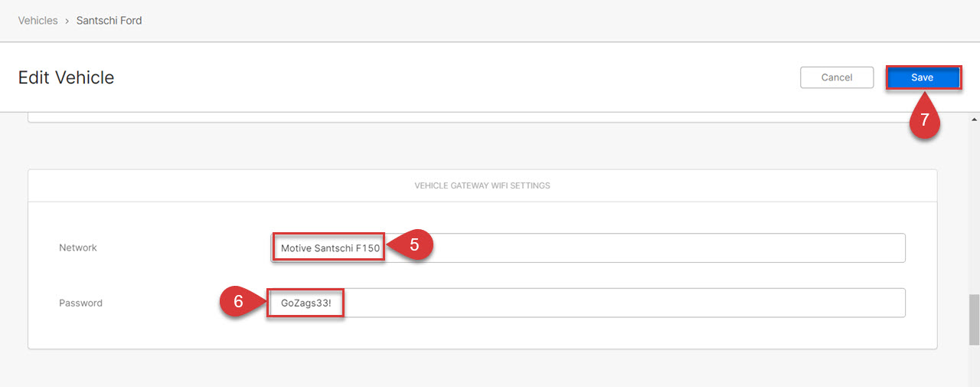980x387 pixels.
Task: Go back to the Vehicles breadcrumb
Action: point(38,21)
